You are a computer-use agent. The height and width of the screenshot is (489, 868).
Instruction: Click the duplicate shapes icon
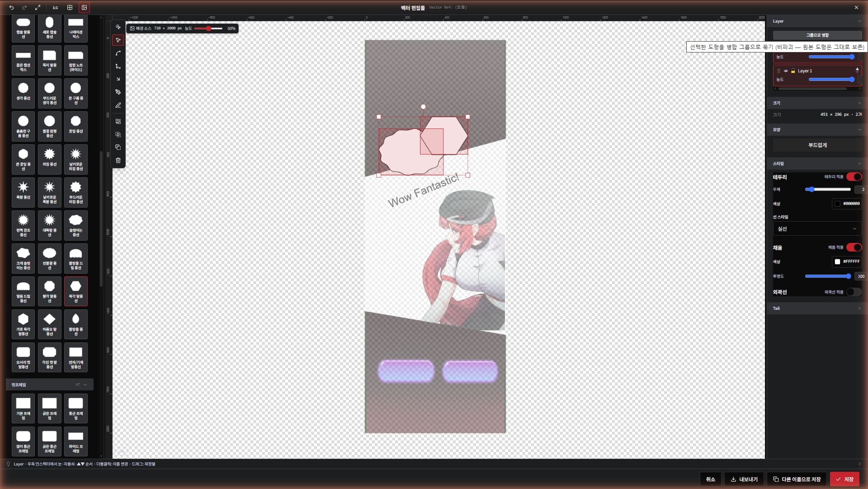click(x=118, y=147)
